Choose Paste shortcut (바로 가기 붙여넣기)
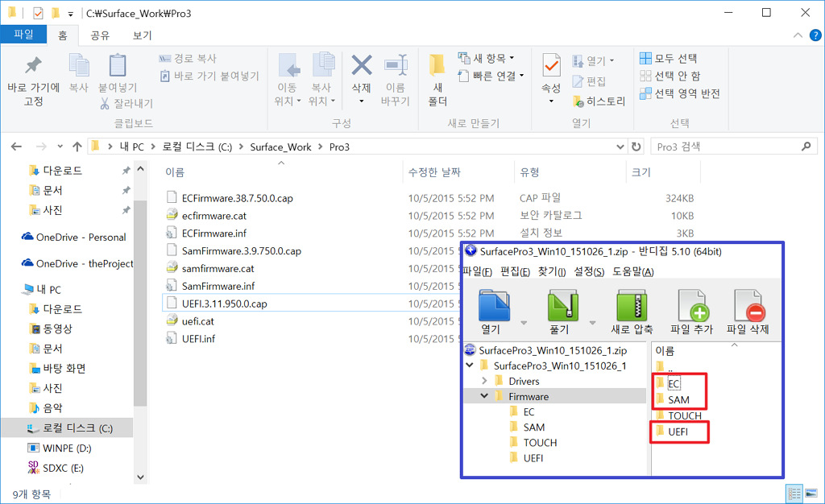The width and height of the screenshot is (825, 504). click(209, 76)
